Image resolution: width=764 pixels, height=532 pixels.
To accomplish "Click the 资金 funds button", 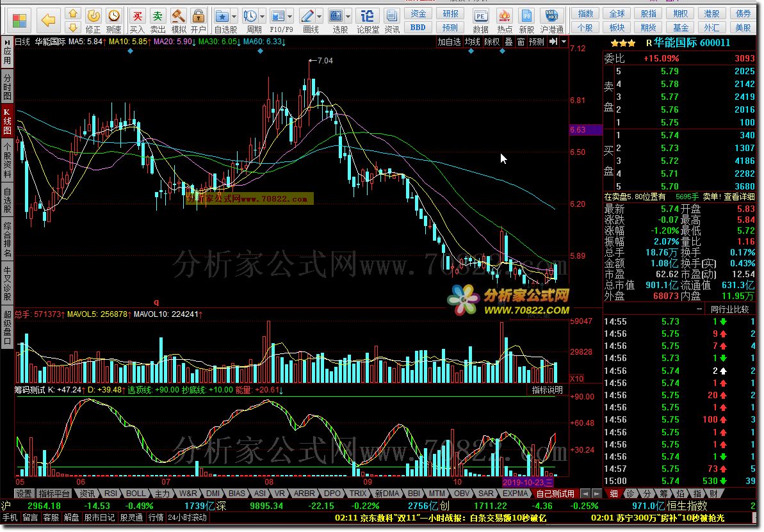I will point(418,13).
